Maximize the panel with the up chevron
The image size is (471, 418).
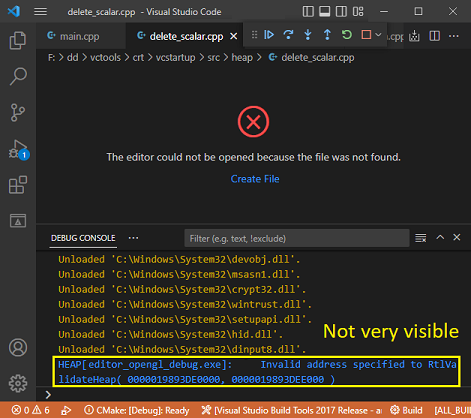point(440,237)
